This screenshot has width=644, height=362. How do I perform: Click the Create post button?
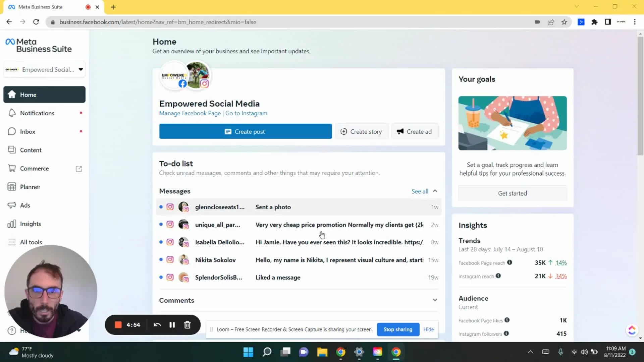click(x=246, y=131)
